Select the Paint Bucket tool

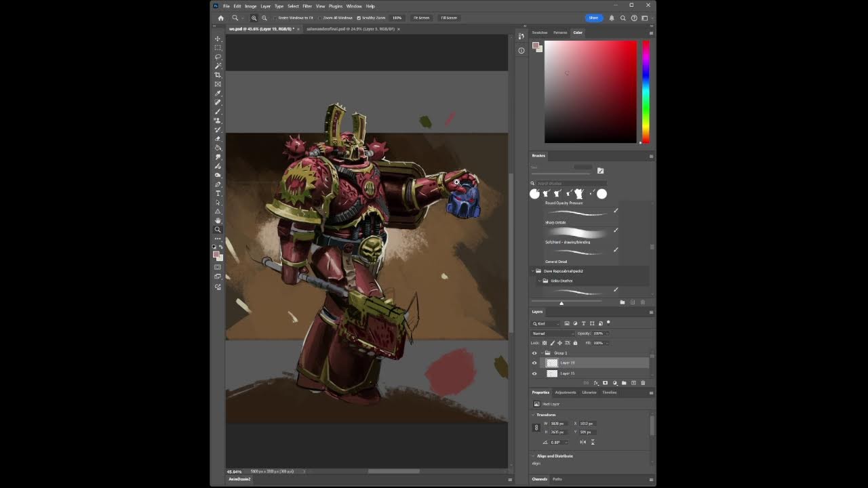click(218, 148)
